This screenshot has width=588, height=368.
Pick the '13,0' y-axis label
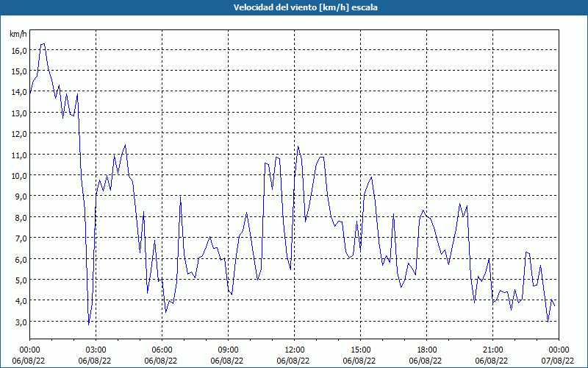19,113
